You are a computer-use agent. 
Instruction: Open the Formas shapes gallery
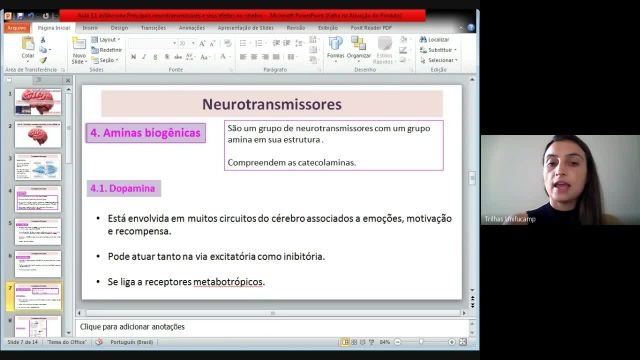coord(336,44)
